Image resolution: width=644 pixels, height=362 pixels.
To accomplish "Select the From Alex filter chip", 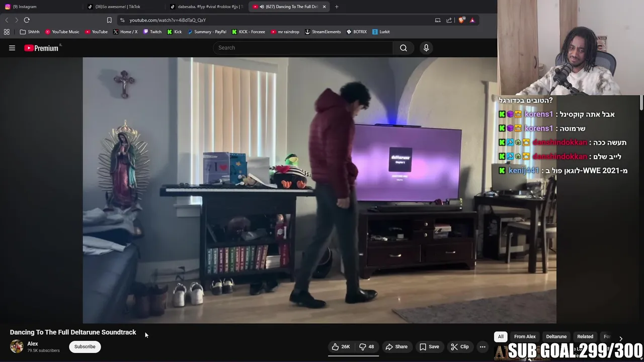I will click(525, 336).
